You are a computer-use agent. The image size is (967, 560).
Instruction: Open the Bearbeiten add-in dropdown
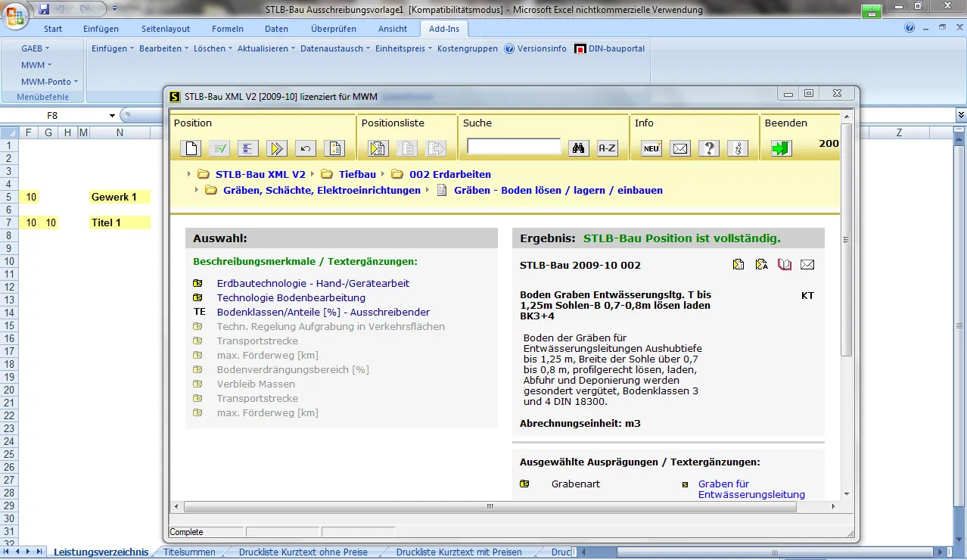(163, 48)
